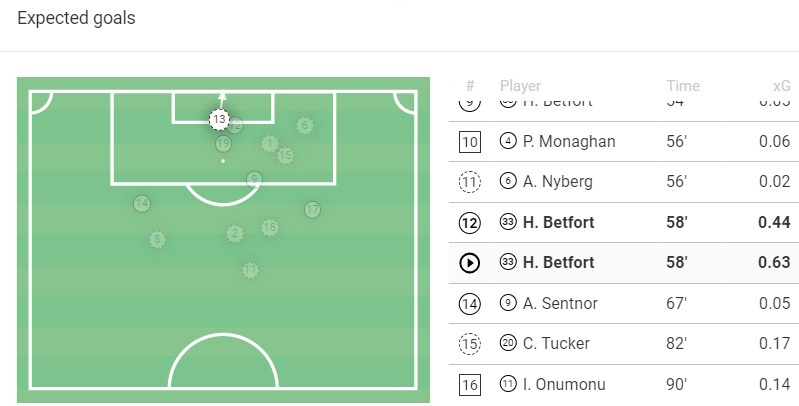This screenshot has height=406, width=799.
Task: Select shot marker 13 on the pitch
Action: click(x=219, y=119)
